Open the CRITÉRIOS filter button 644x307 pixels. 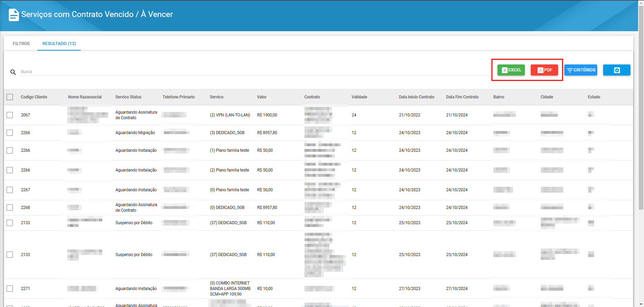click(581, 70)
